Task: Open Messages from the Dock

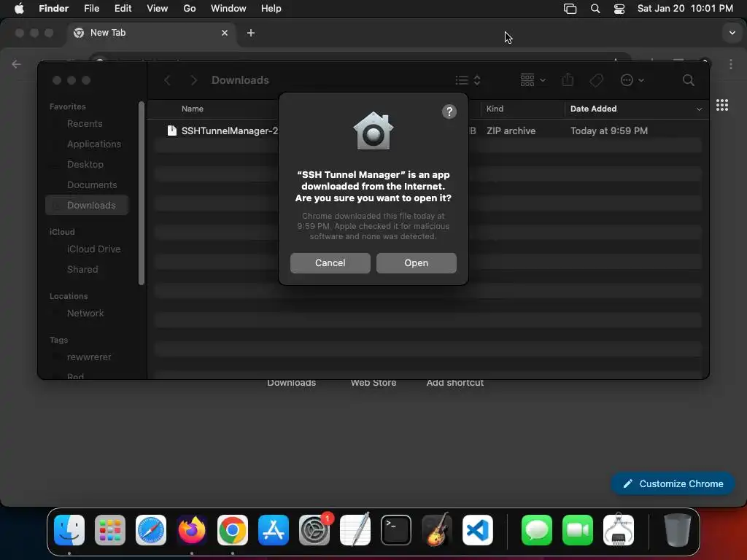Action: pyautogui.click(x=537, y=530)
